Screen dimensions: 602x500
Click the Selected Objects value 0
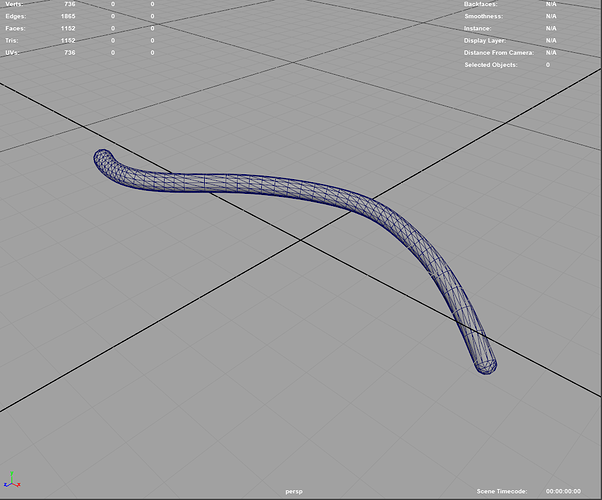coord(547,65)
